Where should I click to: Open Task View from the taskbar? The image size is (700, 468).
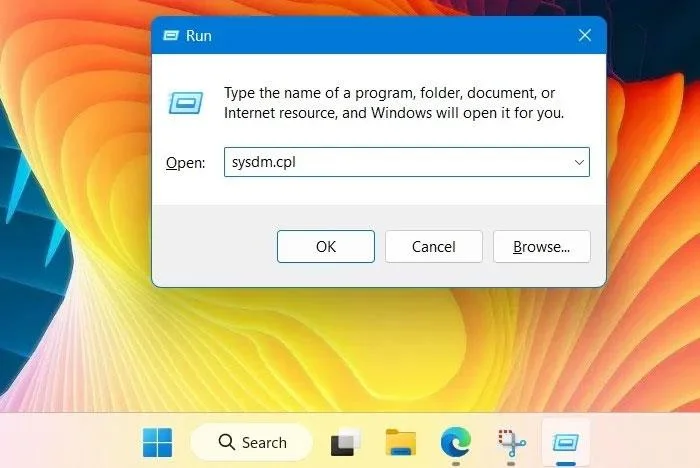[345, 443]
